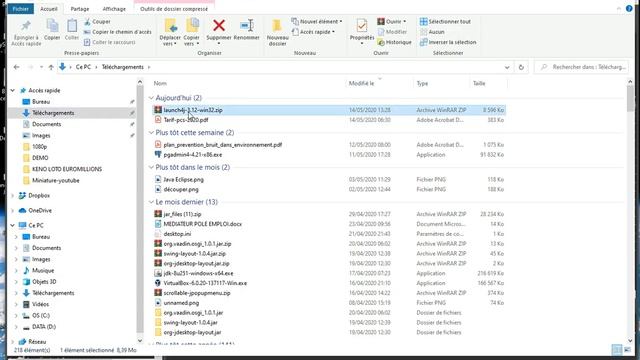Image resolution: width=640 pixels, height=360 pixels.
Task: Sort by the Nom column header
Action: 160,83
